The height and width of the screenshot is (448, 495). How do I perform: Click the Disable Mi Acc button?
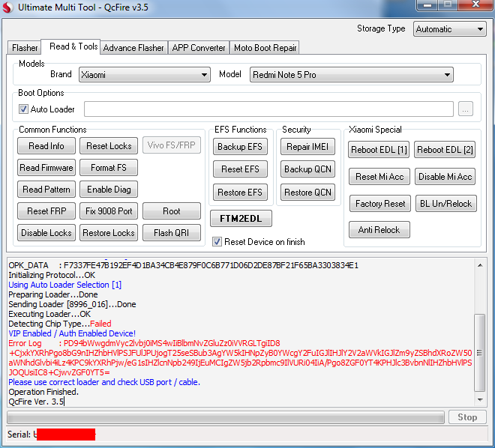[445, 177]
